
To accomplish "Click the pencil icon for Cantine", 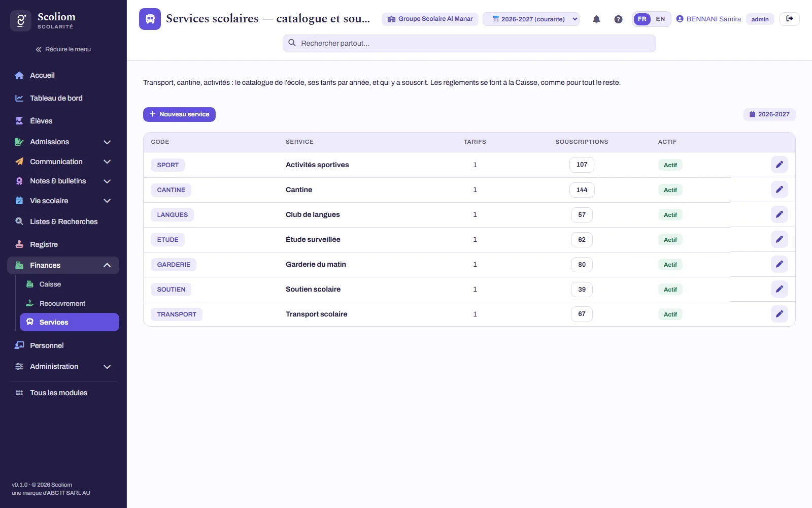I will pos(779,189).
